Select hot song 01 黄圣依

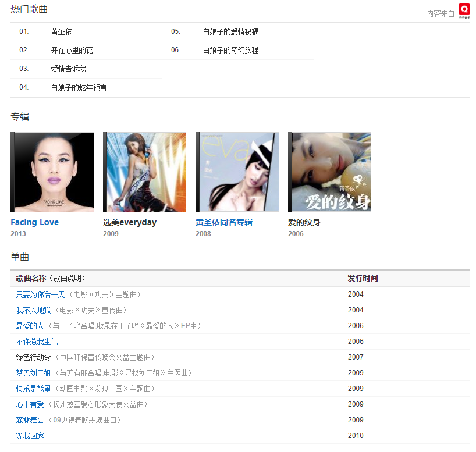tap(61, 31)
